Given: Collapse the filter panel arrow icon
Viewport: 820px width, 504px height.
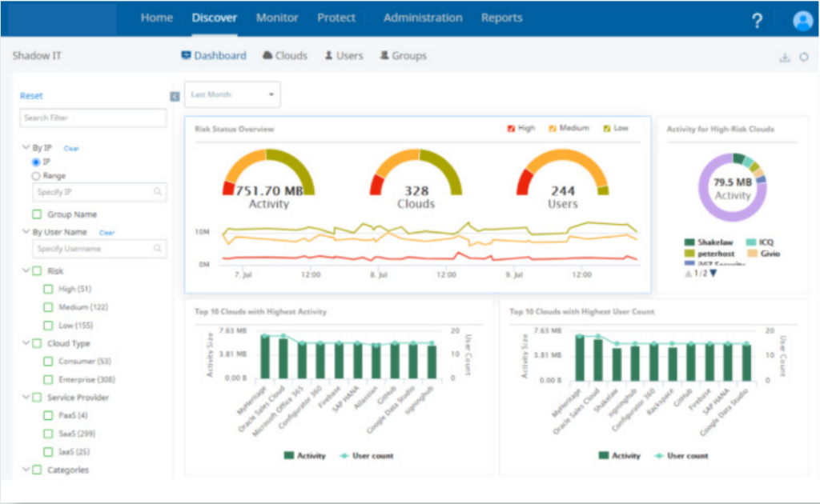Looking at the screenshot, I should [175, 96].
